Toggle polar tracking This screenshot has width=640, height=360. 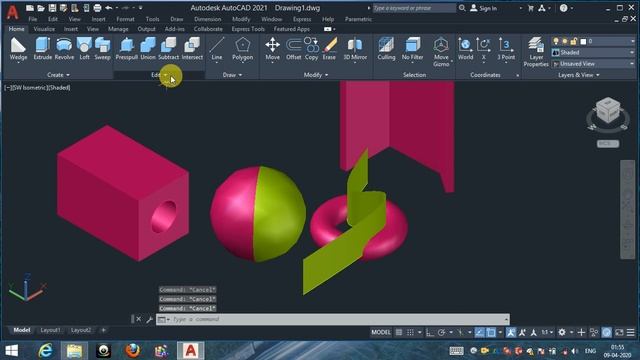coord(442,333)
